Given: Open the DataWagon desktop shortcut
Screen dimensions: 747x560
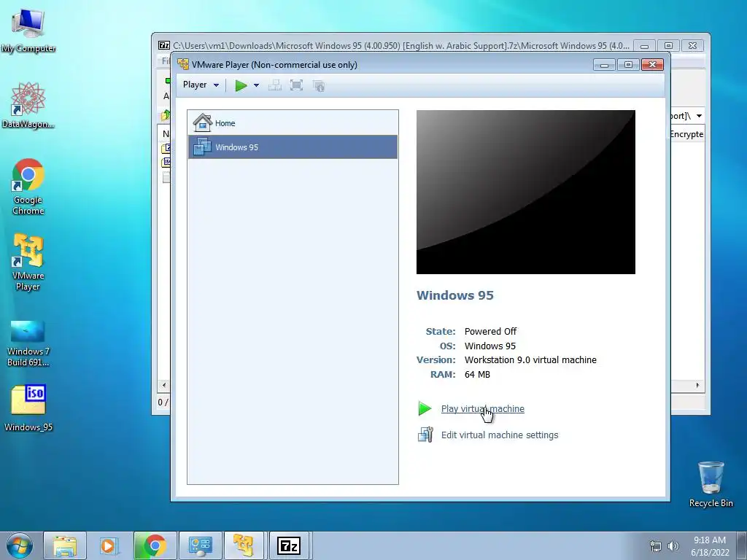Looking at the screenshot, I should (x=28, y=105).
